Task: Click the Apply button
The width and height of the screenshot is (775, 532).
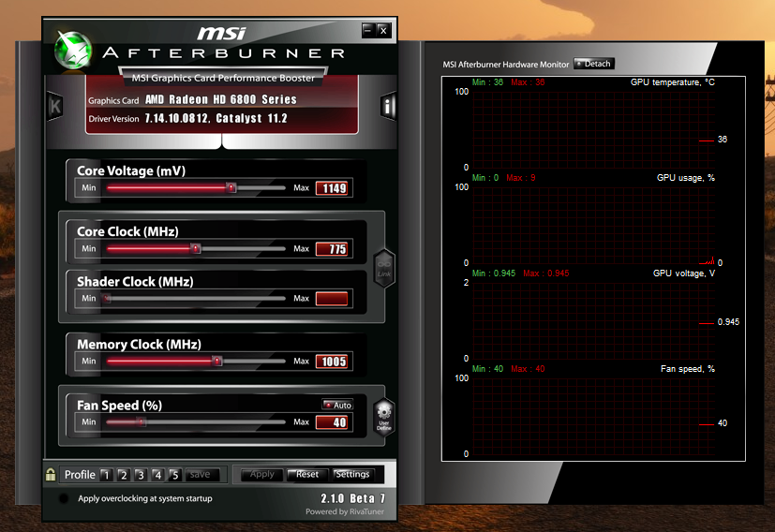Action: (x=262, y=475)
